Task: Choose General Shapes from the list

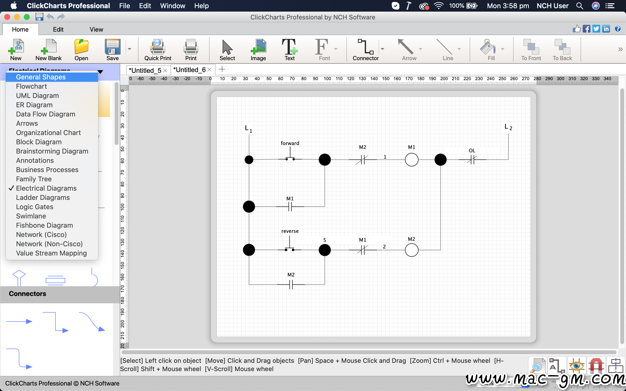Action: [52, 77]
